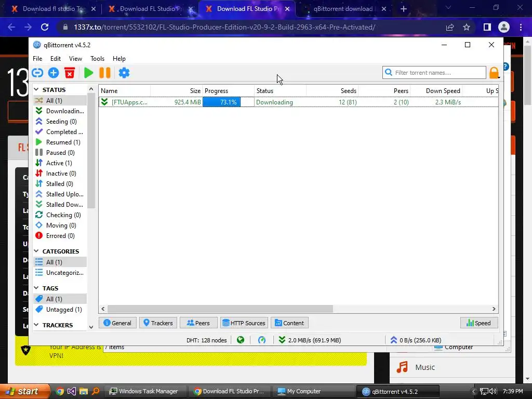This screenshot has width=532, height=399.
Task: Select the FTUApps torrent row
Action: (298, 102)
